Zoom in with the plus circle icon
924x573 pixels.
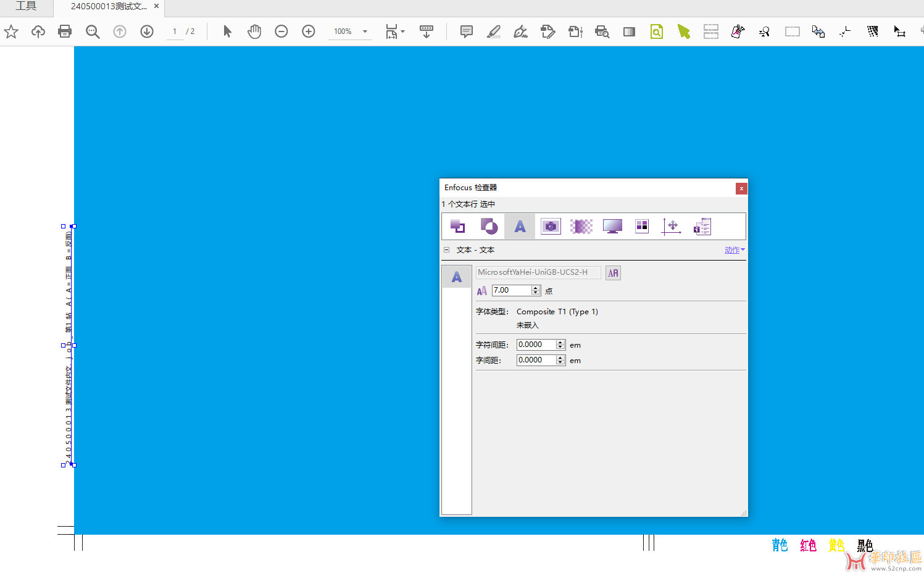click(309, 31)
